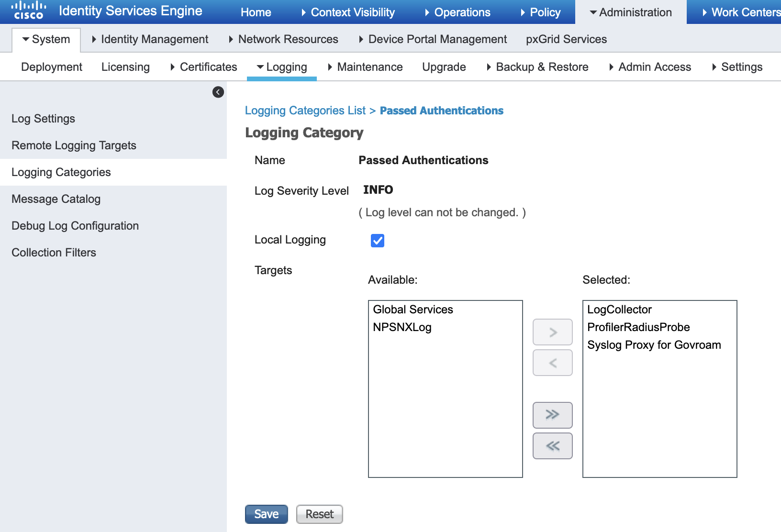Save the logging category settings
This screenshot has height=532, width=781.
(266, 514)
